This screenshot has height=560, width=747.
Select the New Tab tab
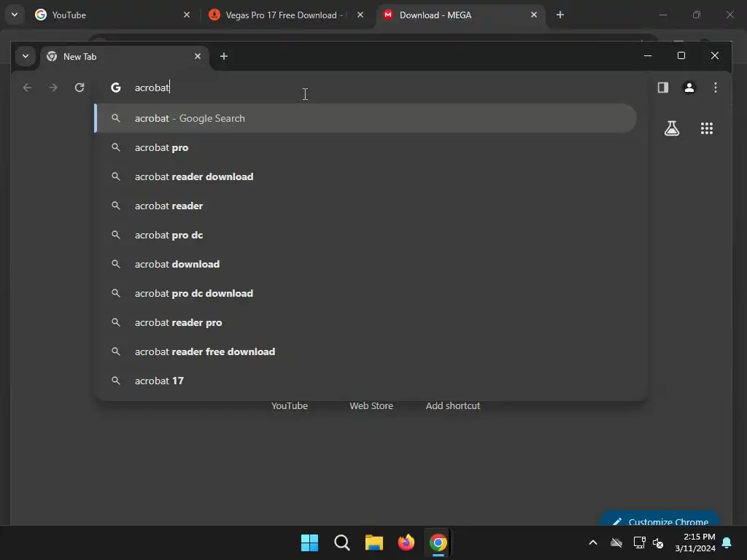click(125, 56)
